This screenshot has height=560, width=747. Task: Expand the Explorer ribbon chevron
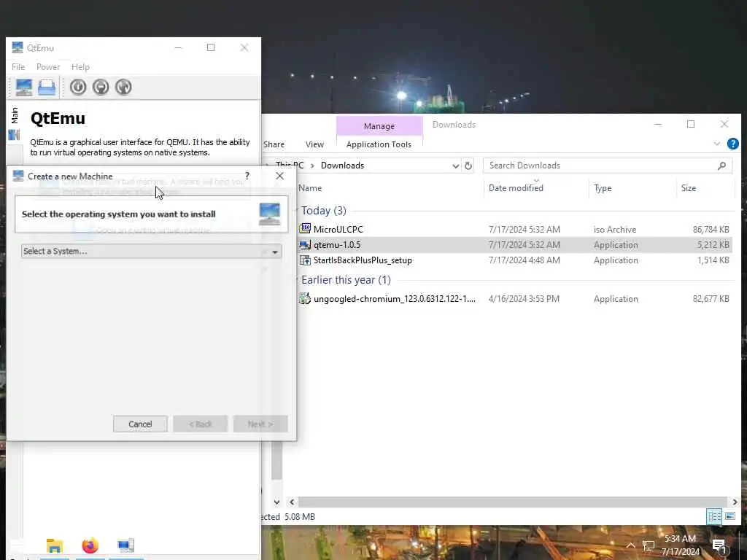pyautogui.click(x=716, y=144)
